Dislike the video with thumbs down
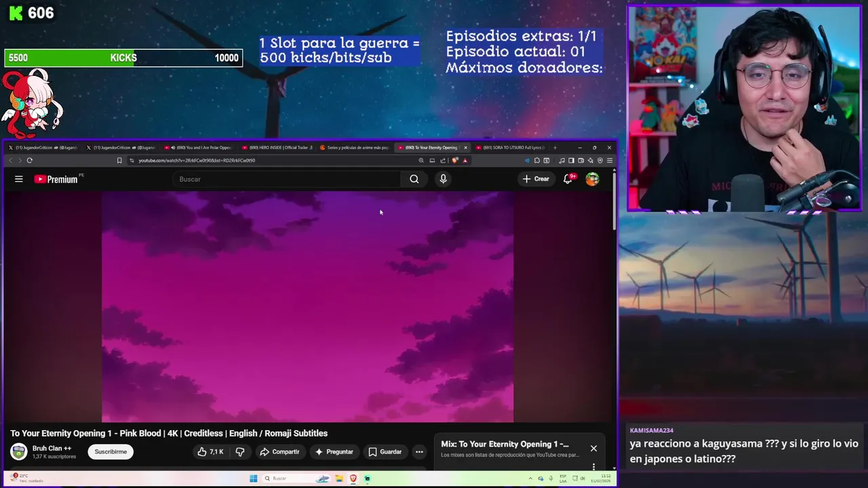Screen dimensions: 868x488 click(239, 452)
